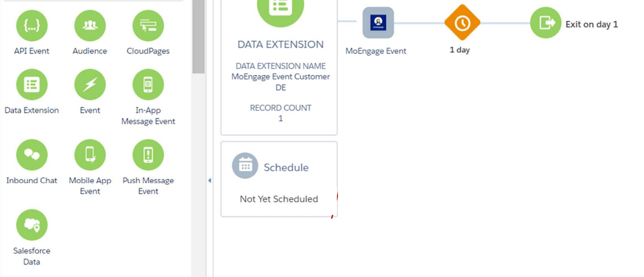Click the Salesforce Data label in sidebar
The width and height of the screenshot is (644, 277).
click(32, 256)
